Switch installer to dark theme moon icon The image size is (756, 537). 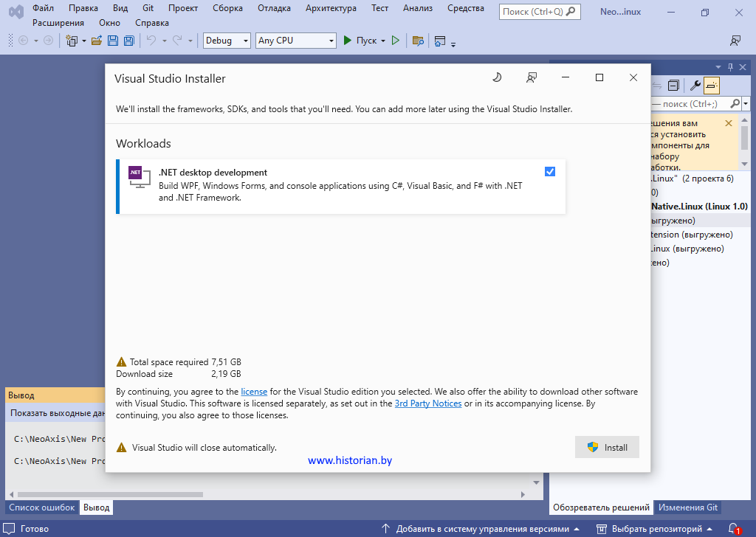click(x=497, y=77)
